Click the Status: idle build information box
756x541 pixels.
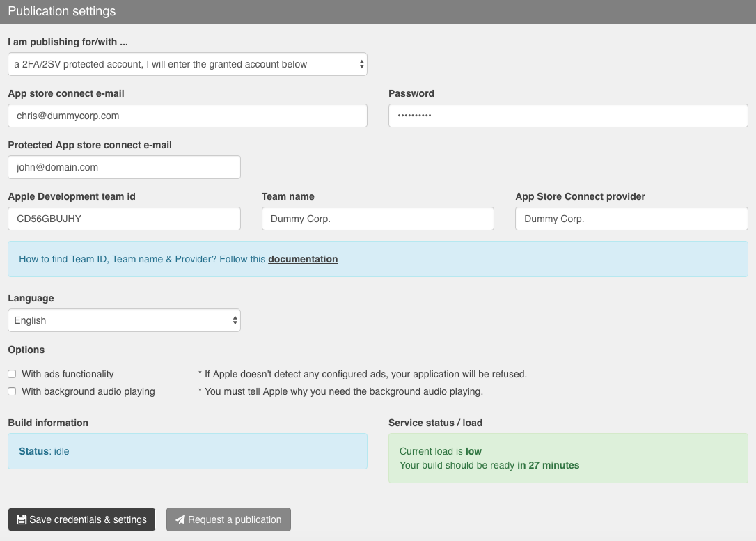pos(187,451)
